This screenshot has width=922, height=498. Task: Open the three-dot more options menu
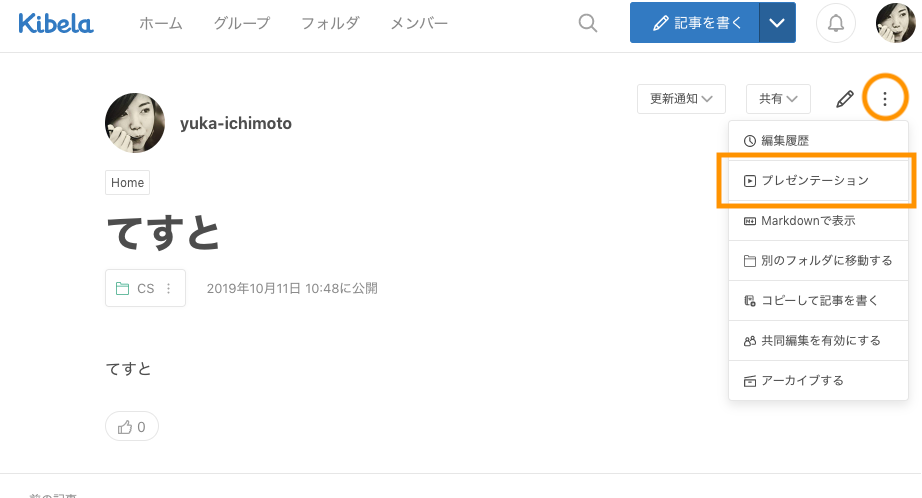click(x=884, y=98)
